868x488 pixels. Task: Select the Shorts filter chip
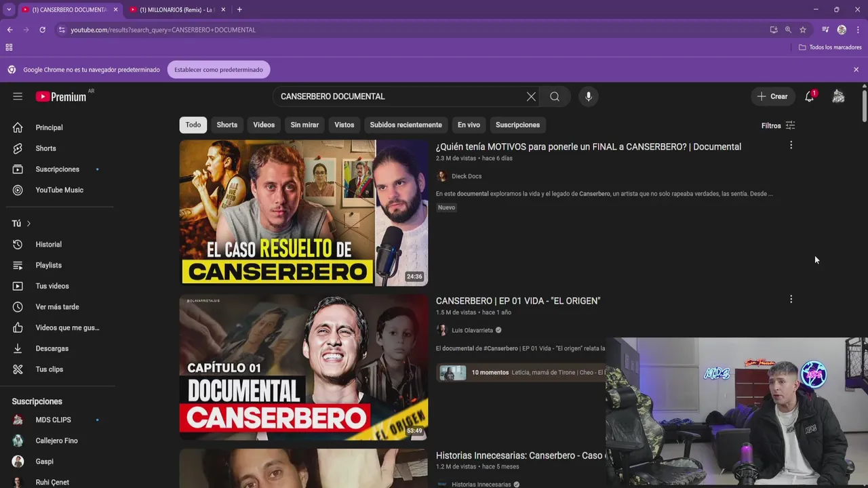pyautogui.click(x=227, y=125)
